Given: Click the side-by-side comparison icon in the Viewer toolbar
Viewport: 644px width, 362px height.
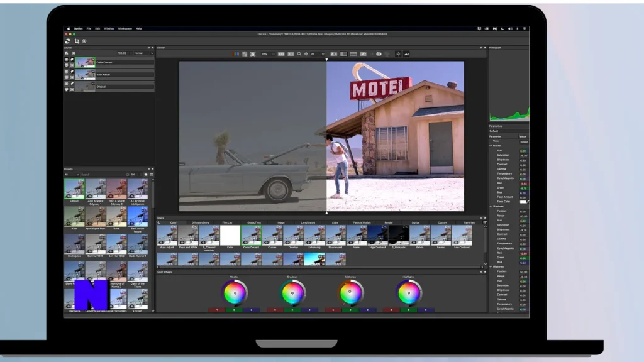Looking at the screenshot, I should [334, 54].
